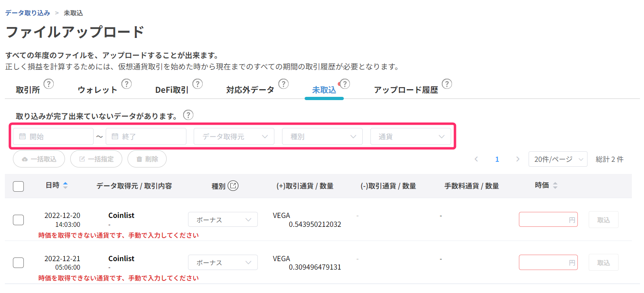Click calendar icon in 終了 date field

115,136
